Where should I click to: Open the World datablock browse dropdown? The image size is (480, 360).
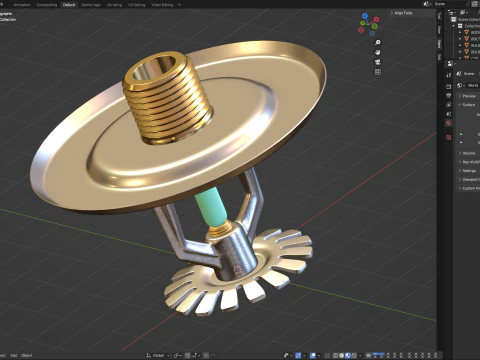click(460, 85)
